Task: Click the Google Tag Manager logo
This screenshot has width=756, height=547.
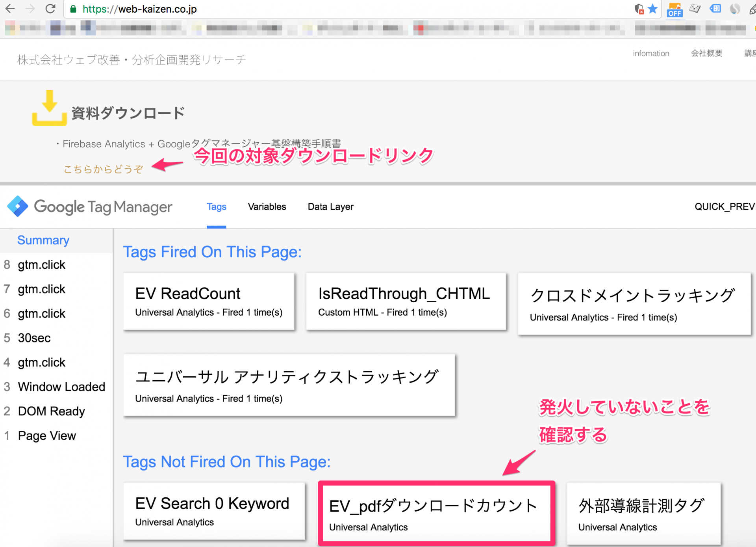Action: 89,207
